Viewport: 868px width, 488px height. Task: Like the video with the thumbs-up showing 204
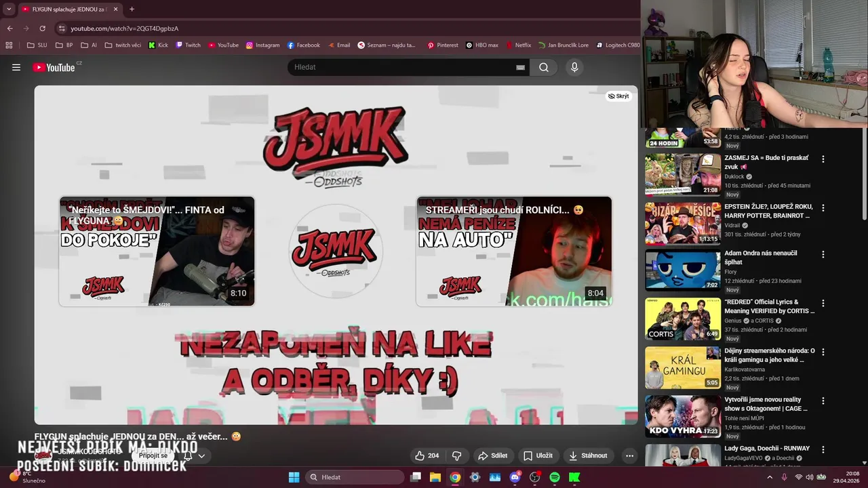tap(427, 455)
